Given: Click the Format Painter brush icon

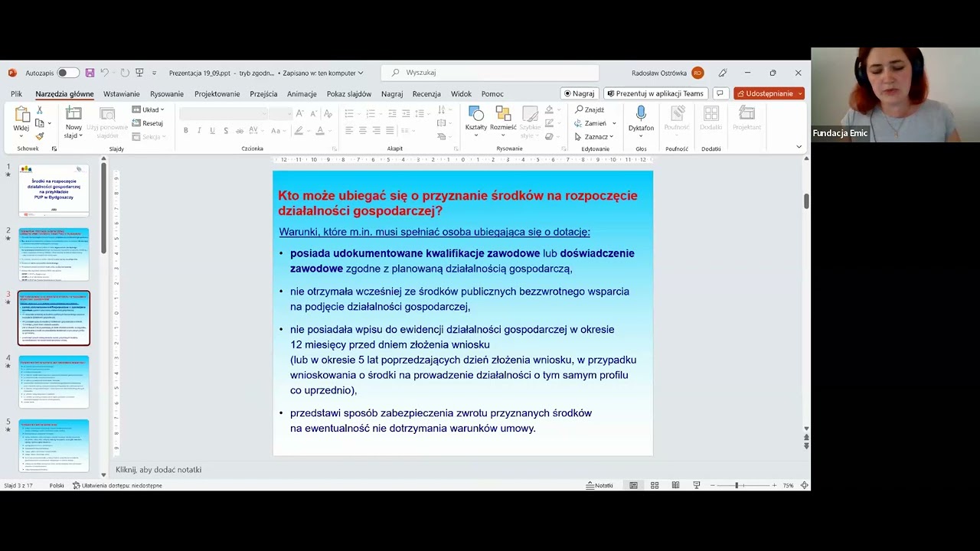Looking at the screenshot, I should click(40, 136).
